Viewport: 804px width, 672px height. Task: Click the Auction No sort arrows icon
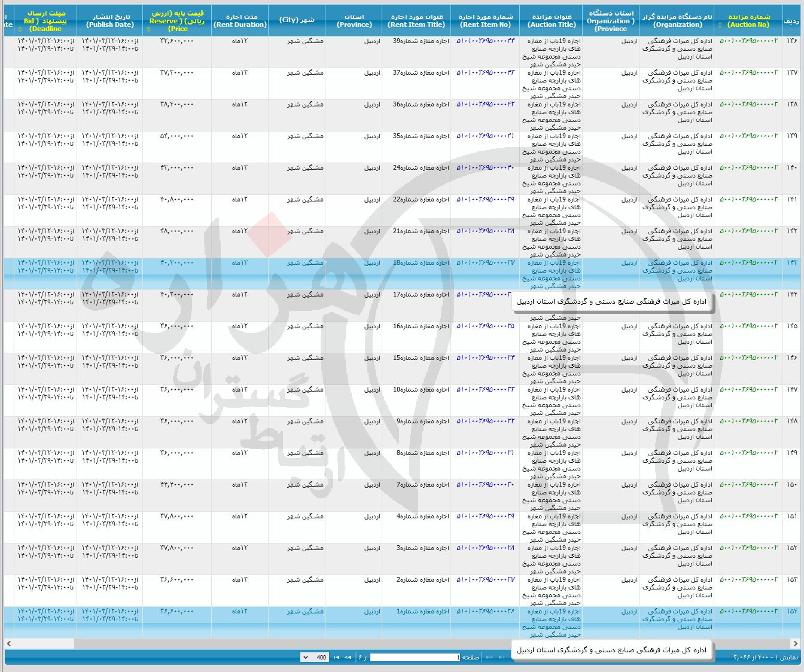(720, 25)
